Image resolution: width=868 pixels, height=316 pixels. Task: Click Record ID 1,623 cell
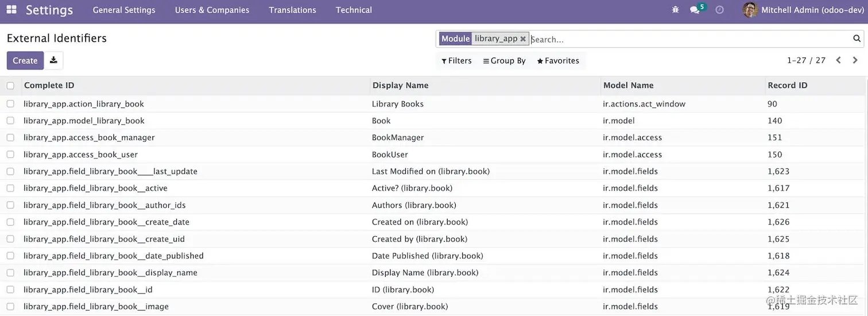(x=778, y=171)
